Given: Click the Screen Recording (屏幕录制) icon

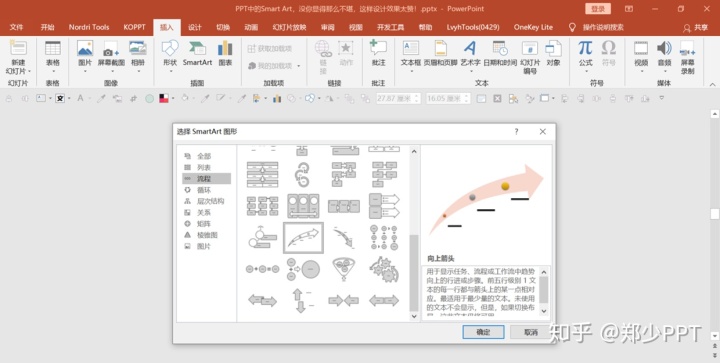Looking at the screenshot, I should point(687,48).
